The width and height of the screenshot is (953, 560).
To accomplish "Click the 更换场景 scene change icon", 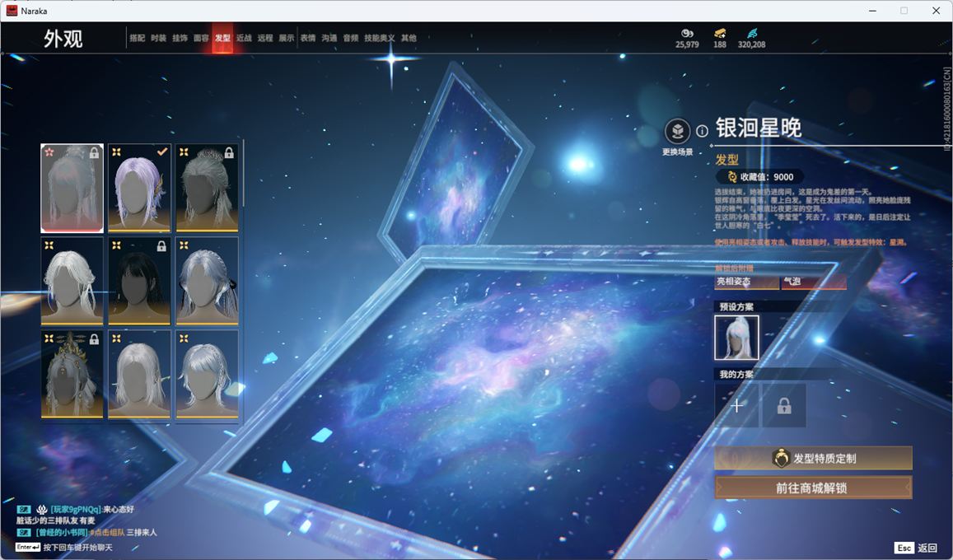I will [x=677, y=132].
